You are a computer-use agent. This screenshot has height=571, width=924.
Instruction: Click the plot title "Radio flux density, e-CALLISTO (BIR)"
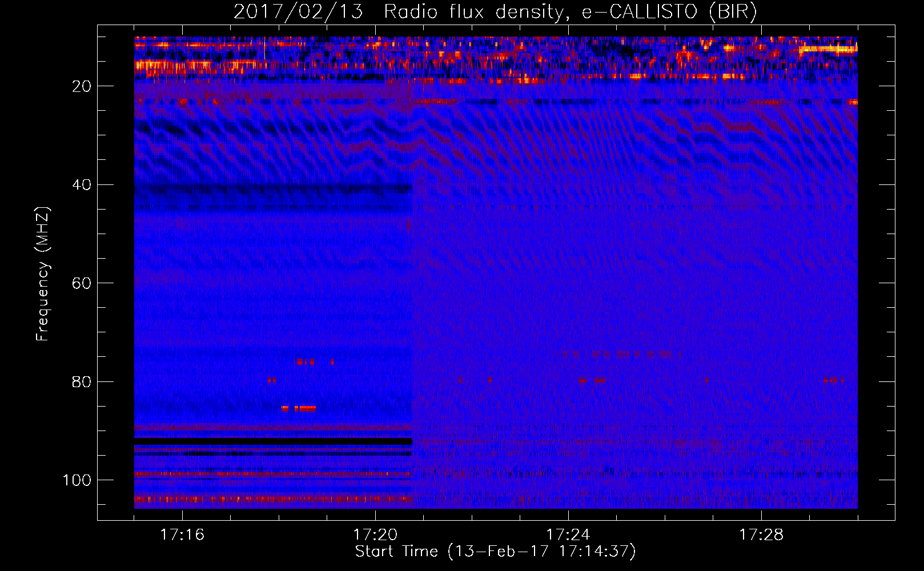click(571, 12)
